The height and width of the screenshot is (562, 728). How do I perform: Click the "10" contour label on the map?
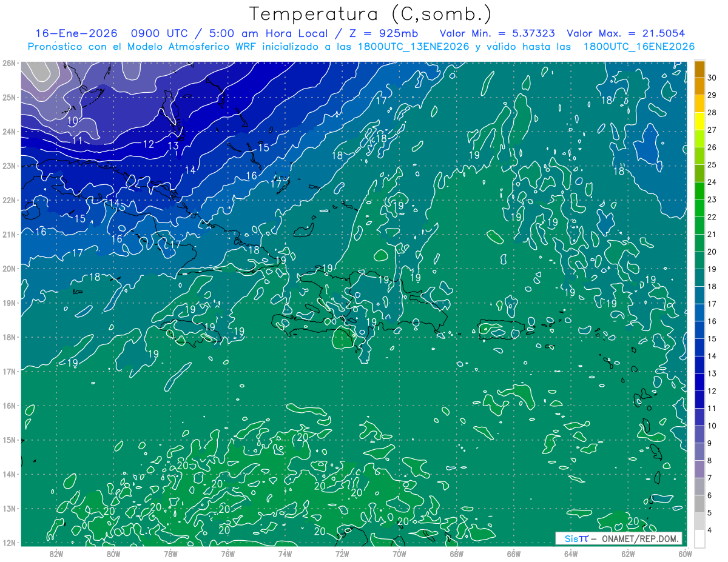72,121
